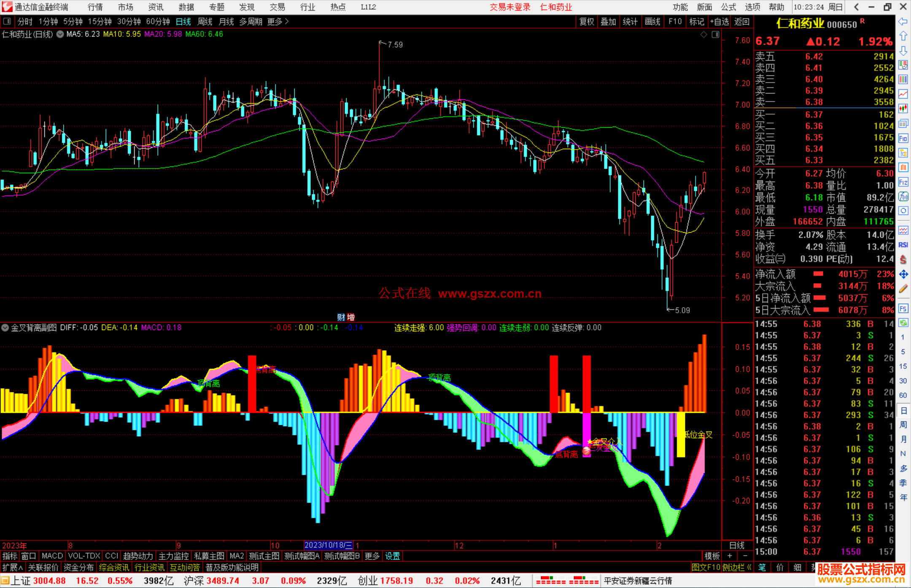Open the F10 info sidebar icon

[x=903, y=138]
